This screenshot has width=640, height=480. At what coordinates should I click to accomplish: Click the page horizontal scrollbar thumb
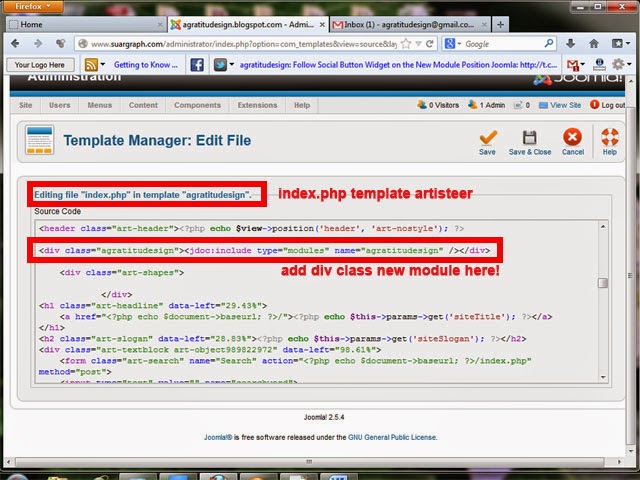pos(309,462)
